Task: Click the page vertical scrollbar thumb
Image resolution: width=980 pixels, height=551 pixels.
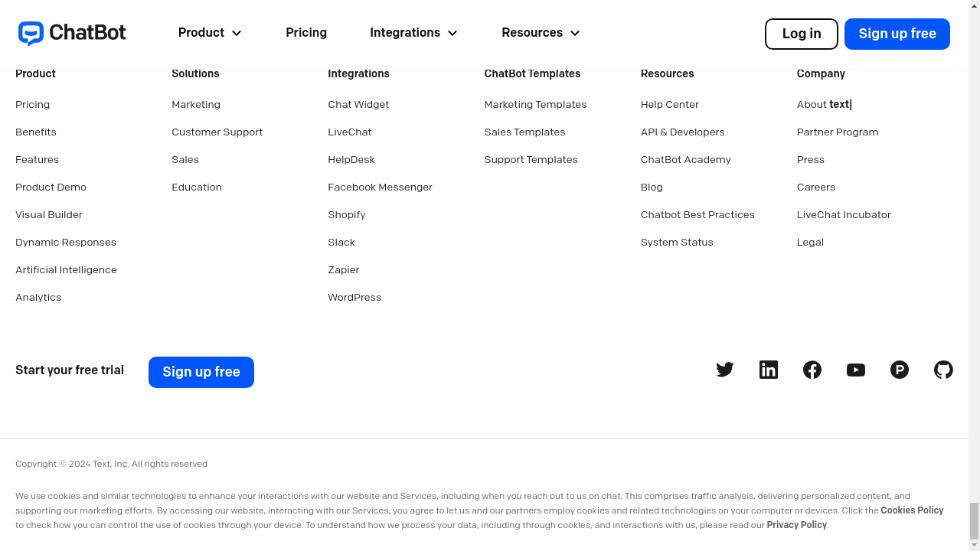Action: click(974, 520)
